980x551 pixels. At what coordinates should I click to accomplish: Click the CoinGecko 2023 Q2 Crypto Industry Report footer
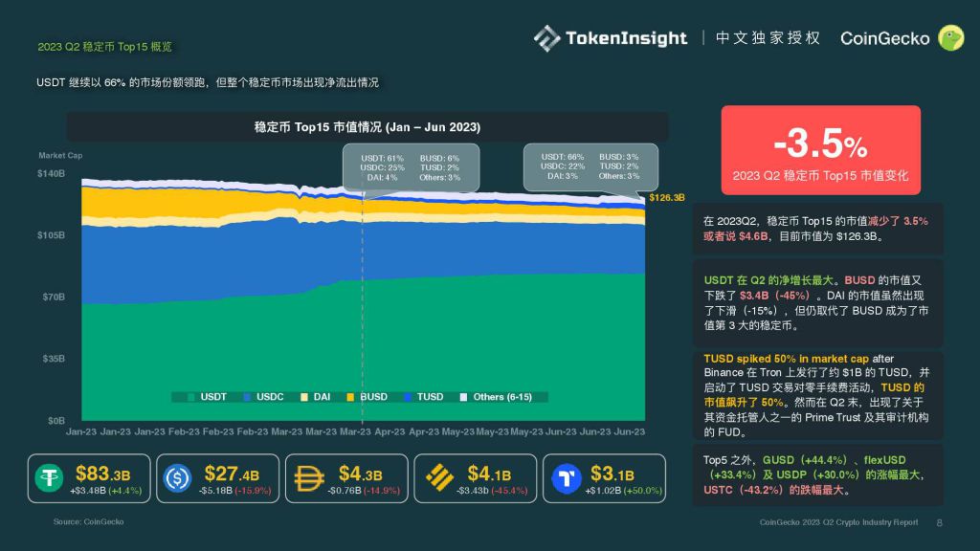838,522
